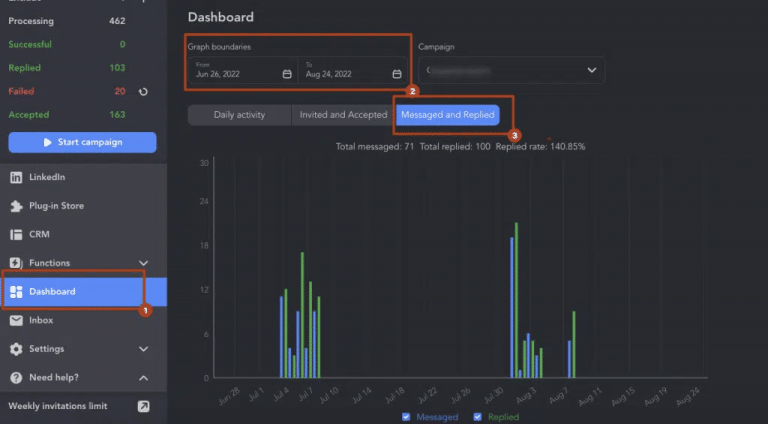Click the retry icon beside Failed count
768x424 pixels.
pos(143,92)
